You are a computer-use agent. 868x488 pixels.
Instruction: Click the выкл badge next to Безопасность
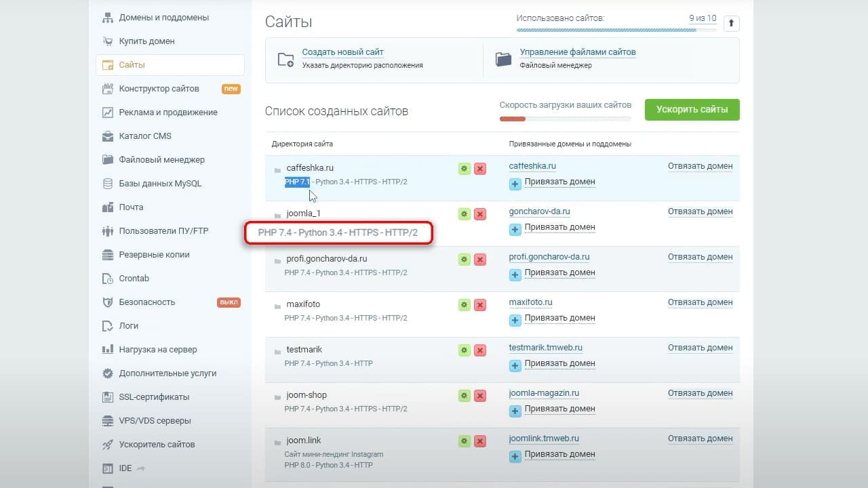229,302
